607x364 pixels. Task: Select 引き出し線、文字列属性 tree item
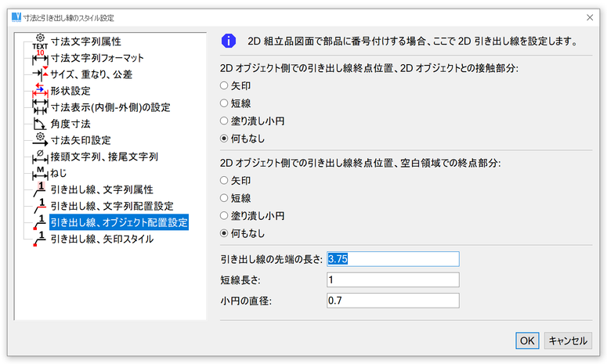click(x=101, y=189)
